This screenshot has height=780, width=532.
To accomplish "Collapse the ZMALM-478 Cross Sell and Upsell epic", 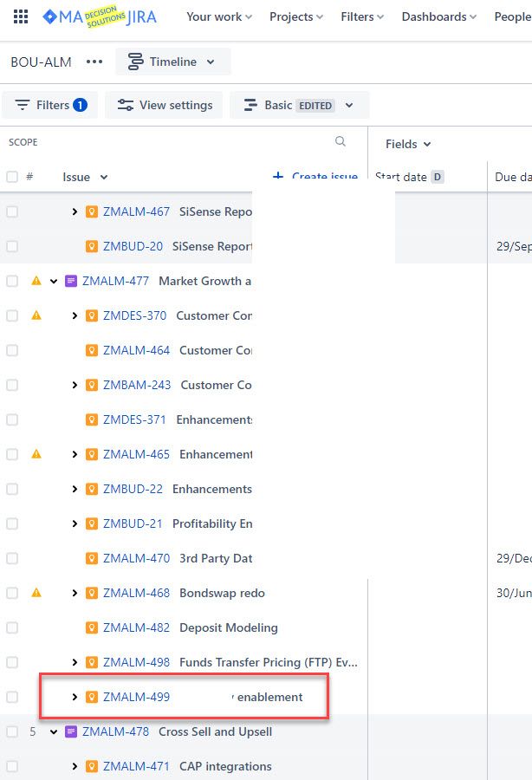I will pos(54,731).
